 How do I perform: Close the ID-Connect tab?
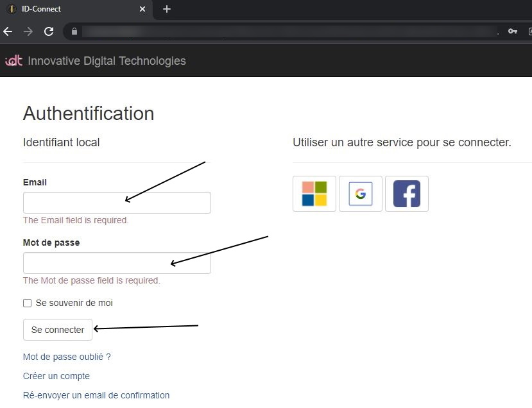[x=142, y=9]
